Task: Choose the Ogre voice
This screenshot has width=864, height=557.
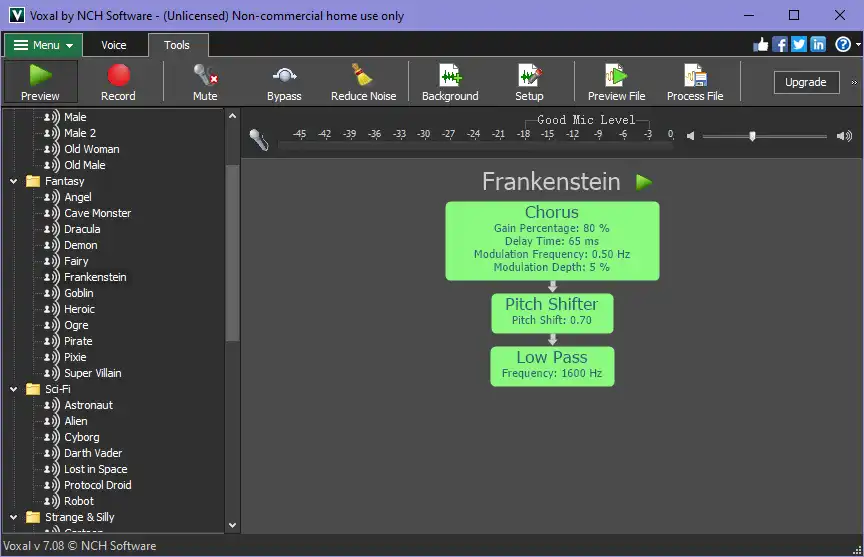Action: coord(76,325)
